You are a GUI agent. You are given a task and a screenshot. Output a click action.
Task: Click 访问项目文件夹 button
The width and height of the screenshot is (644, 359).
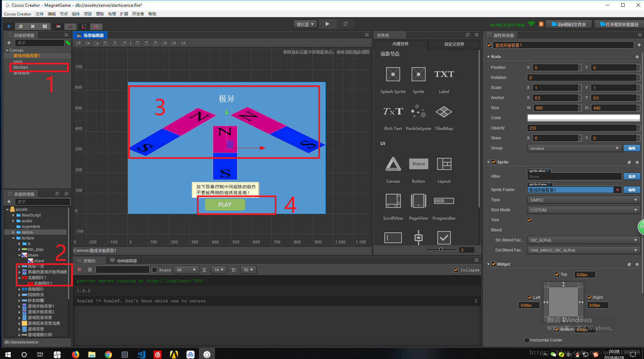569,25
